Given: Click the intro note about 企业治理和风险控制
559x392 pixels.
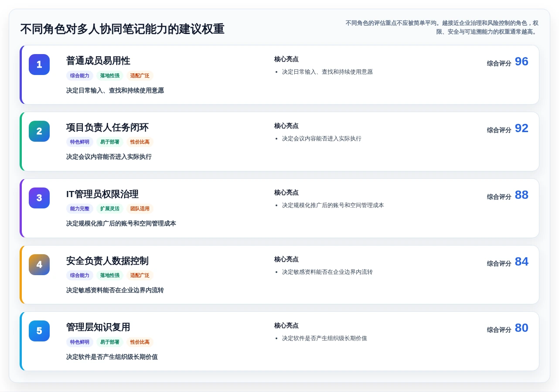Looking at the screenshot, I should (442, 27).
